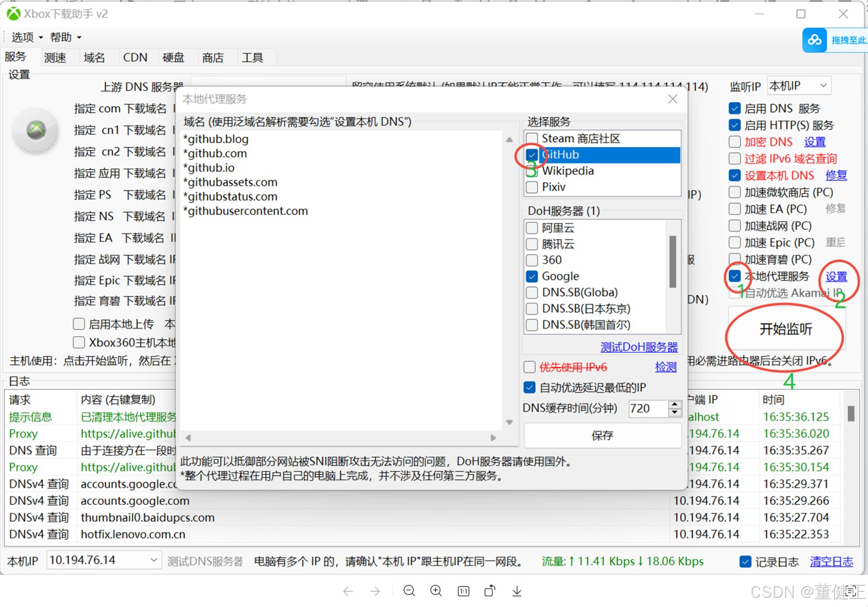Screen dimensions: 868x607
Task: Check the Pixiv service checkbox
Action: tap(532, 187)
